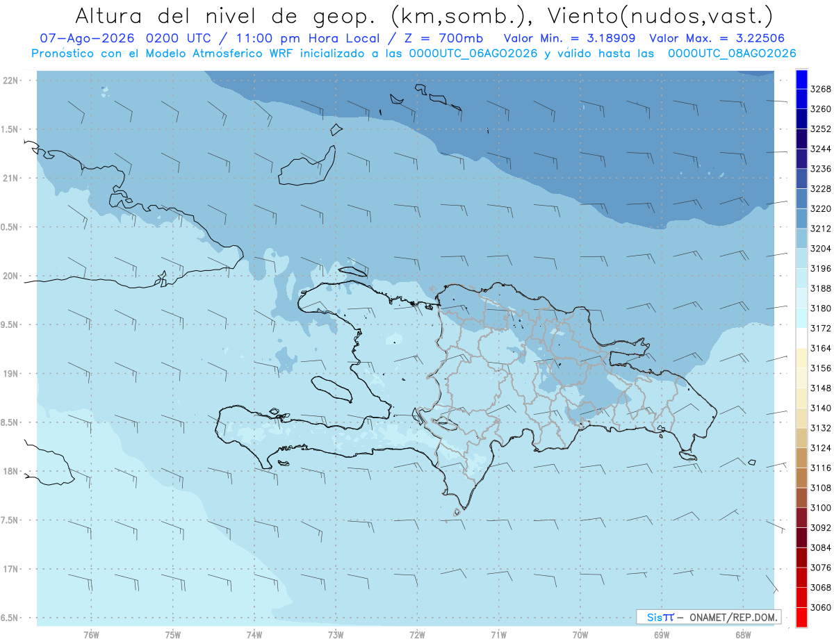
Task: Click the '0.5N' latitude label
Action: pos(10,227)
